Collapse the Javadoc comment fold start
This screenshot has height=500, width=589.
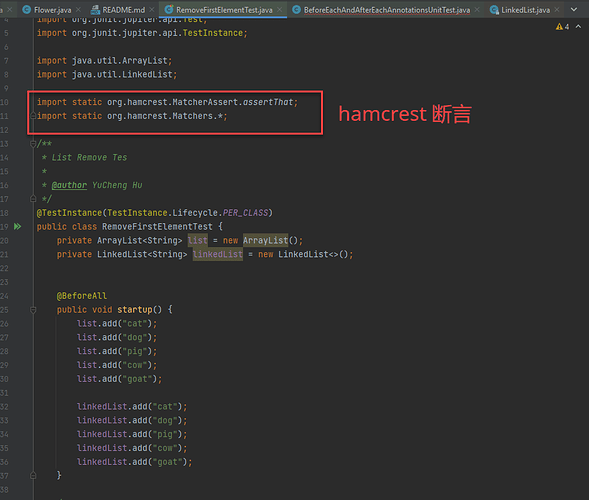[x=33, y=144]
